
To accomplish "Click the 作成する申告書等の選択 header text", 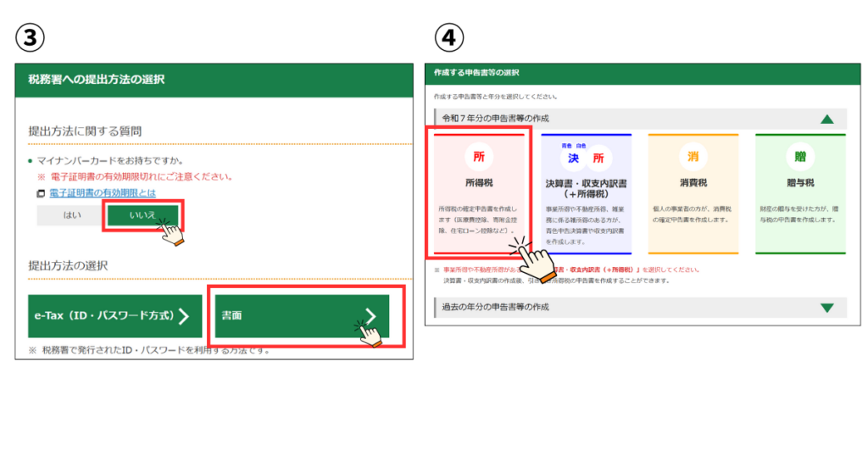I will 476,73.
